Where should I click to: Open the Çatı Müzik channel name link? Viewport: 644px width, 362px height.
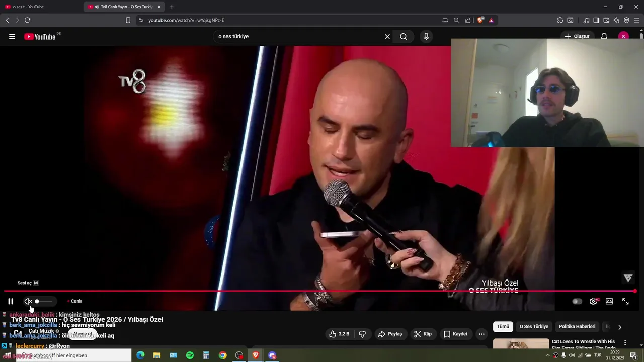(x=42, y=331)
